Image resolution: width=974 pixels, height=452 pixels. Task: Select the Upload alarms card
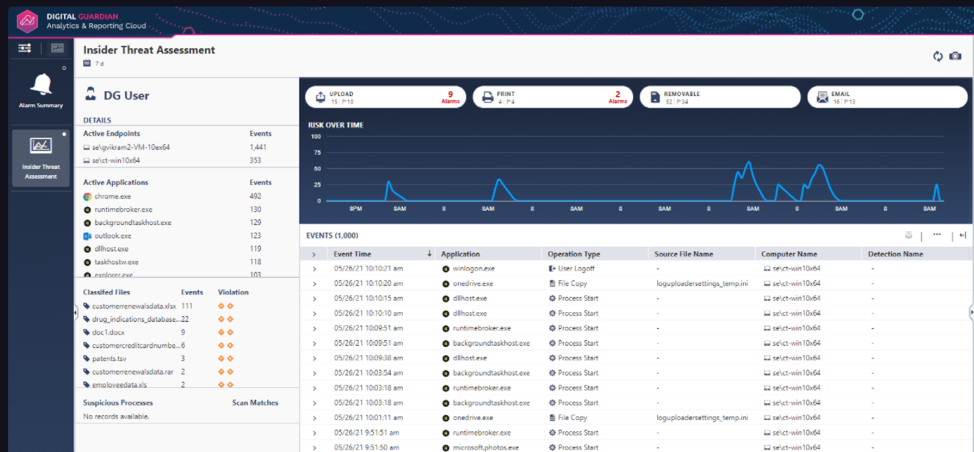click(385, 97)
